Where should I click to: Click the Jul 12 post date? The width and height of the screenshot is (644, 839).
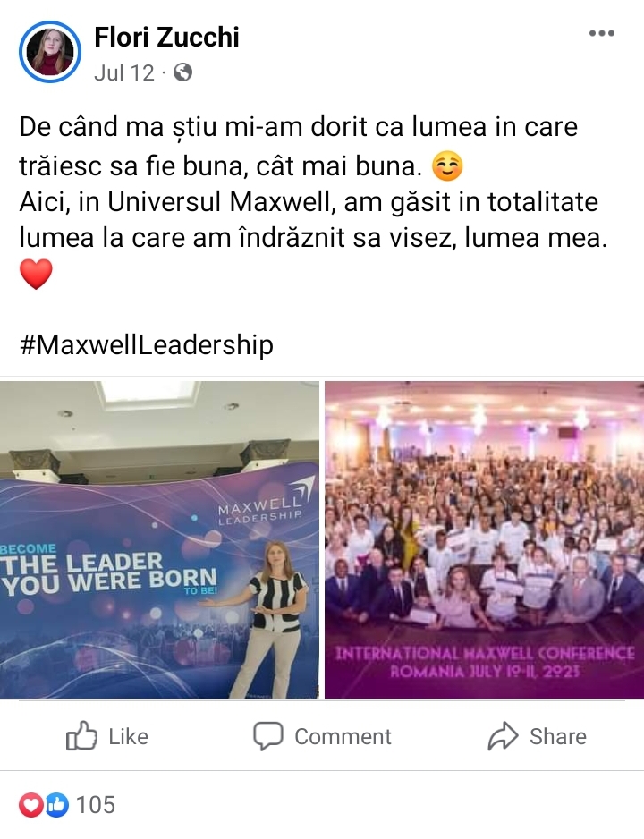click(124, 72)
